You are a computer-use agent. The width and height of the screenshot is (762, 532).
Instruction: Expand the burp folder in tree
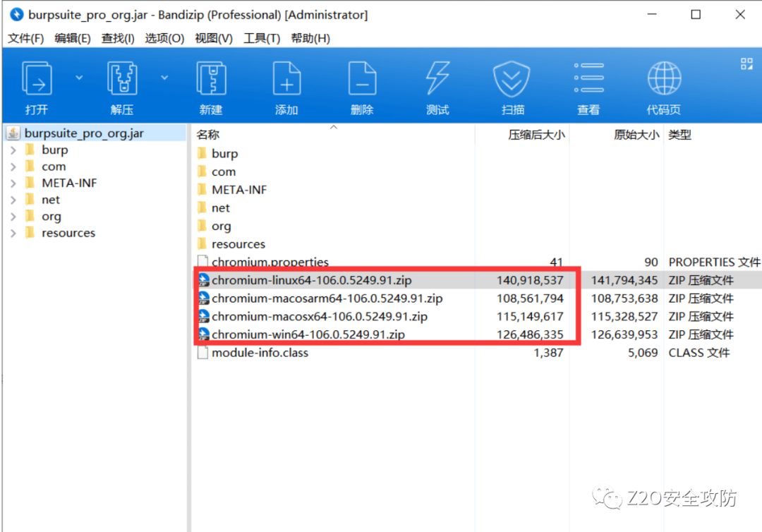[x=13, y=150]
